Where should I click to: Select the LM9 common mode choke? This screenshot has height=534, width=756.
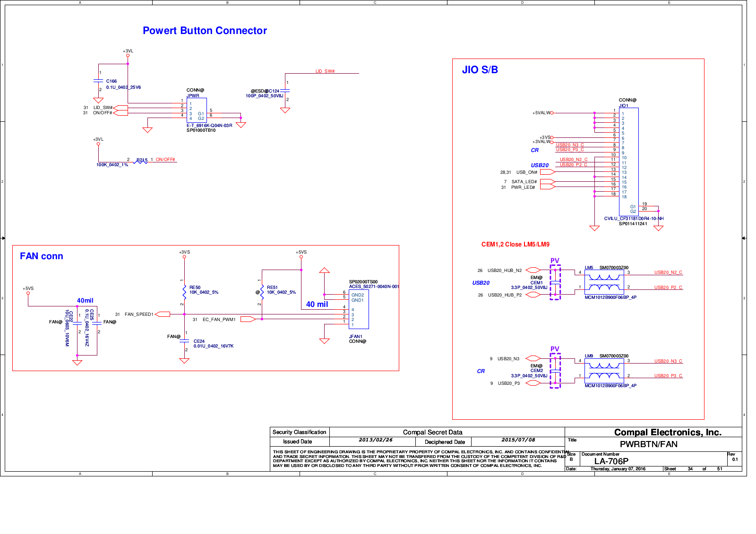(604, 371)
